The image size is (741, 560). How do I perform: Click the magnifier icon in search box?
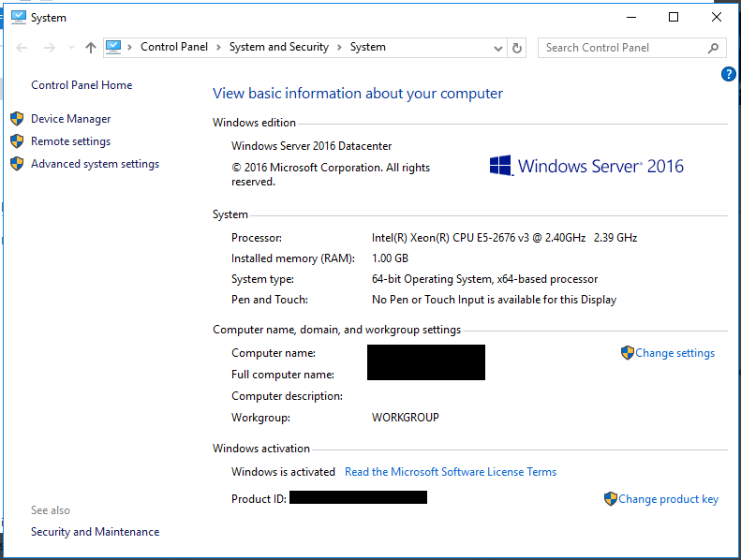click(x=714, y=48)
